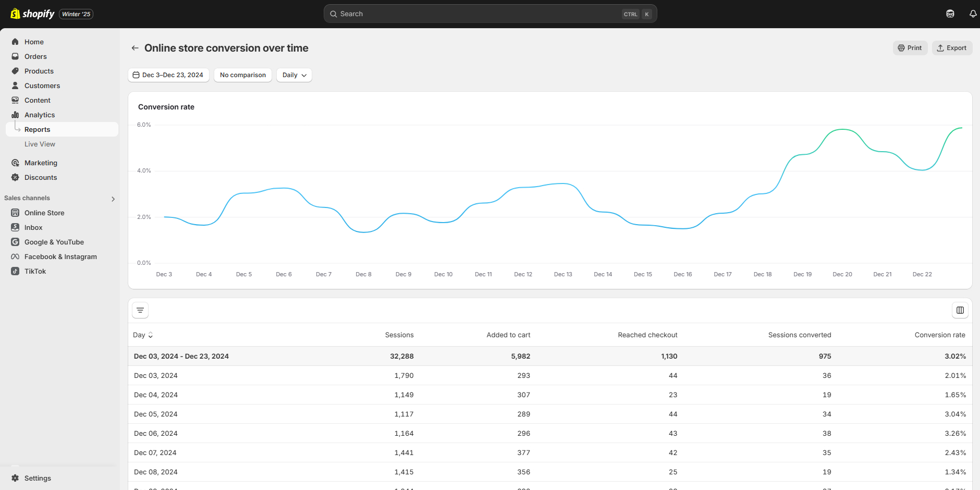Export the conversion report
Screen dimensions: 980x490
click(x=952, y=47)
